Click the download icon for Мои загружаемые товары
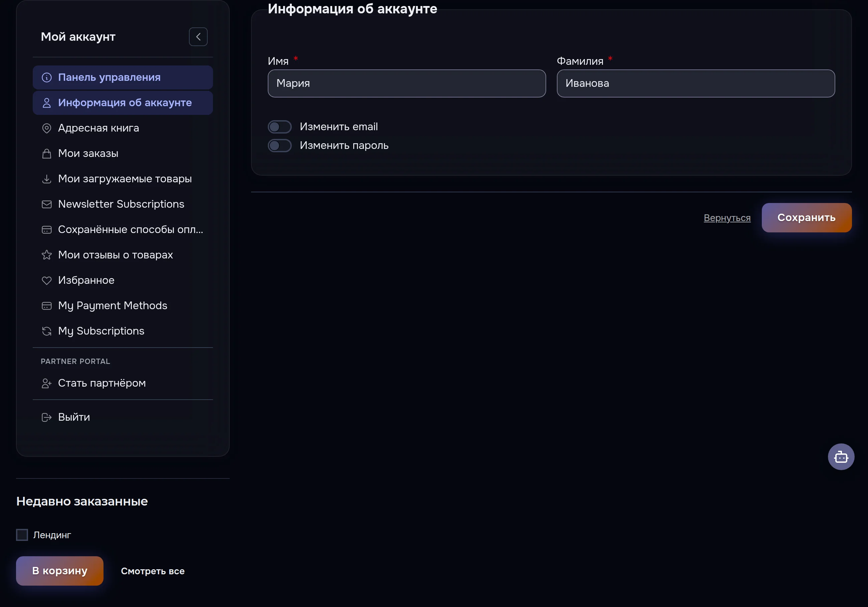868x607 pixels. [x=46, y=179]
